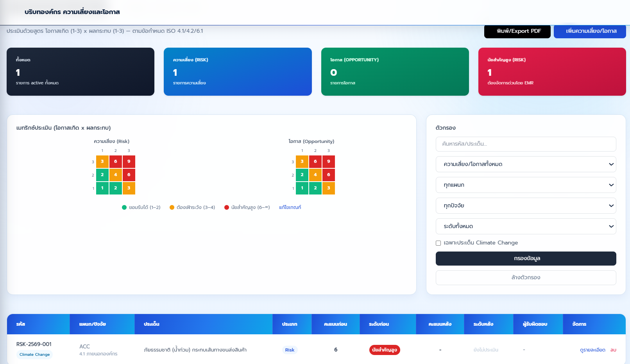Open the ความเสี่ยง/โอกาสทั้งหมด dropdown
This screenshot has height=364, width=630.
526,164
